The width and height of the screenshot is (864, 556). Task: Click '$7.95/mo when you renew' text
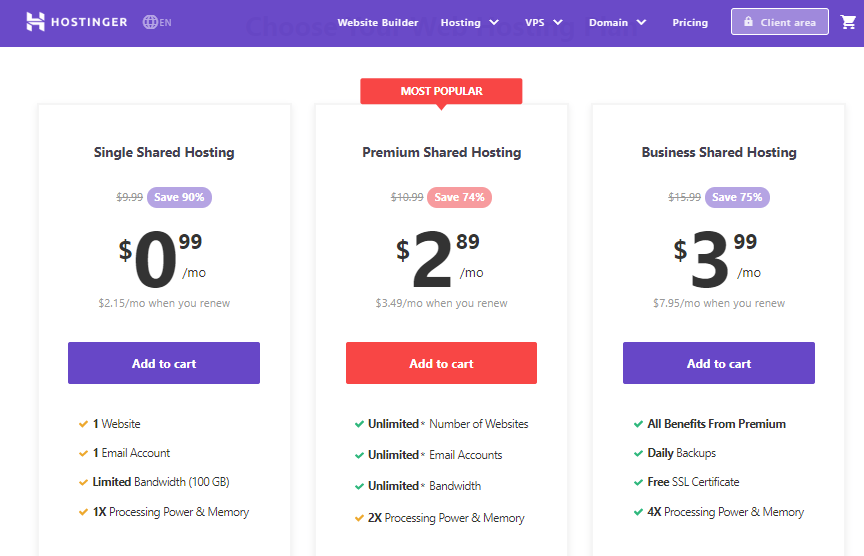(x=719, y=303)
